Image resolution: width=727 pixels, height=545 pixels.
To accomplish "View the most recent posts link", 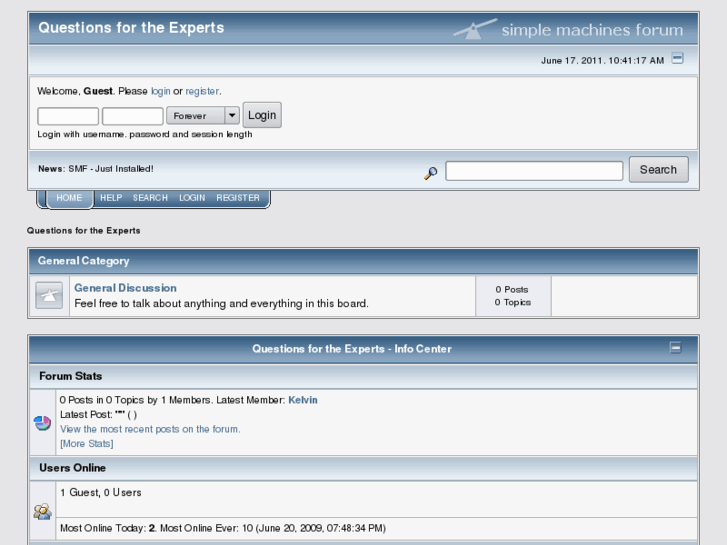I will coord(150,429).
